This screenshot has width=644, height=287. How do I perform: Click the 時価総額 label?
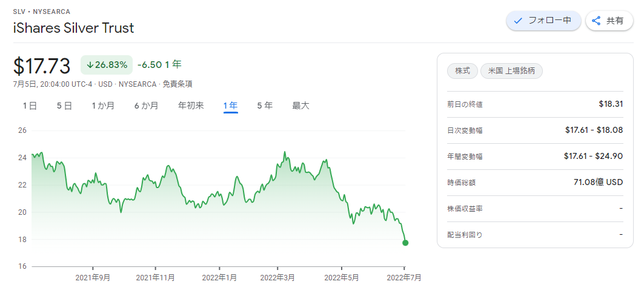tap(461, 183)
